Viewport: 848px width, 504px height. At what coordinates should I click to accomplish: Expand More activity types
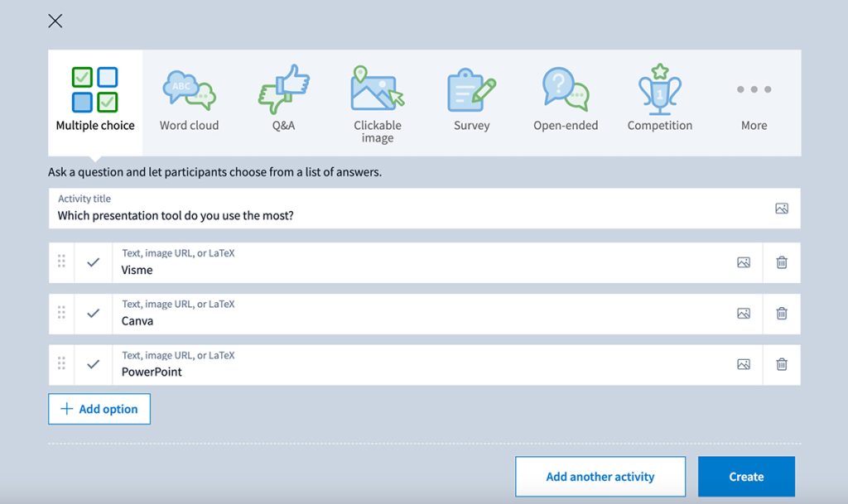(x=753, y=97)
